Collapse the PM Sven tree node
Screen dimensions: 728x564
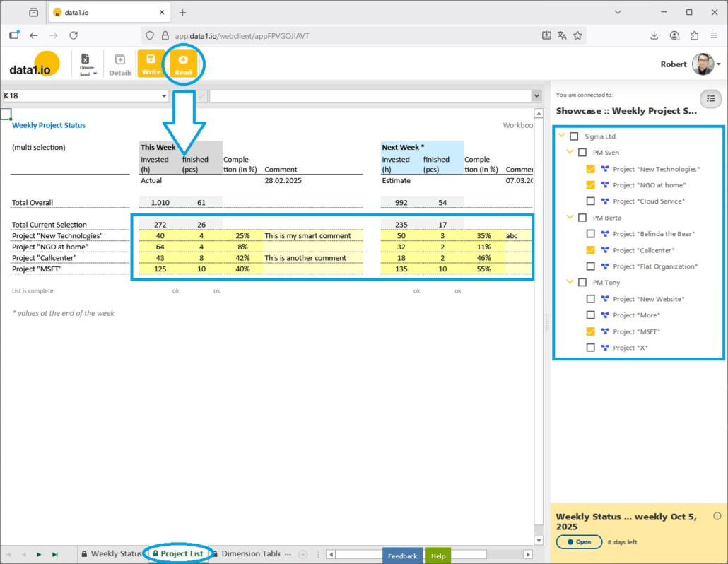(569, 153)
